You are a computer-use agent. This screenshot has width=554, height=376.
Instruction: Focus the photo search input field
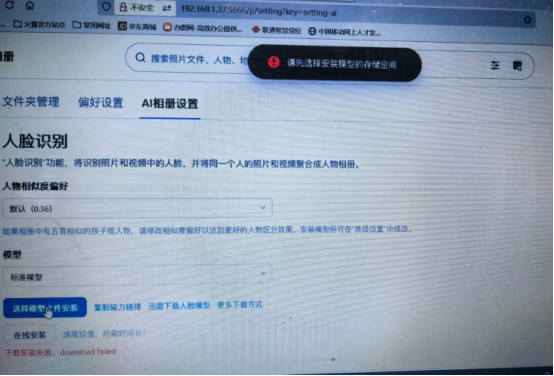click(191, 58)
